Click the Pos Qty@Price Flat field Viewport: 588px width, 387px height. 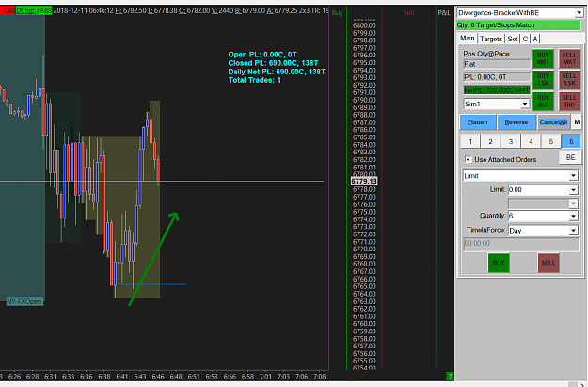pos(497,64)
